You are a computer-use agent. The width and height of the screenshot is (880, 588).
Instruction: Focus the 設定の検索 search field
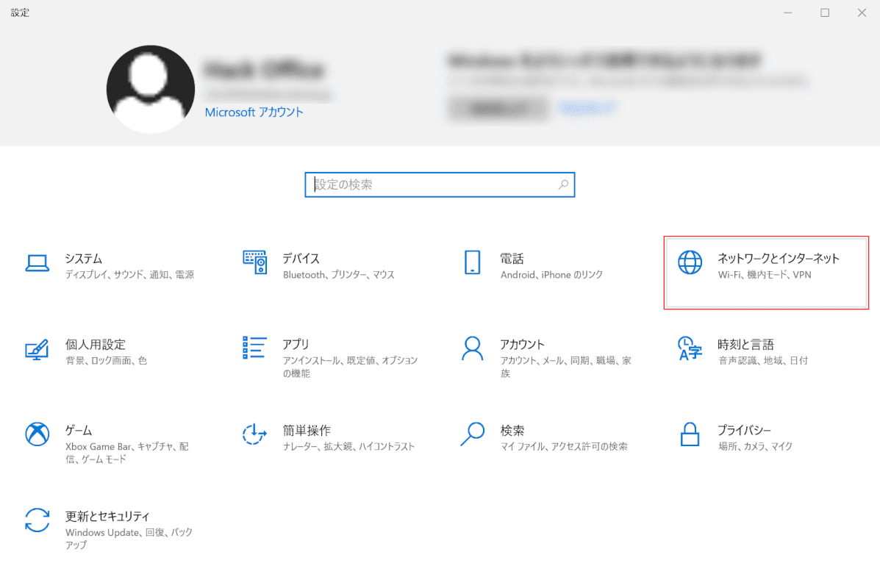pos(440,184)
